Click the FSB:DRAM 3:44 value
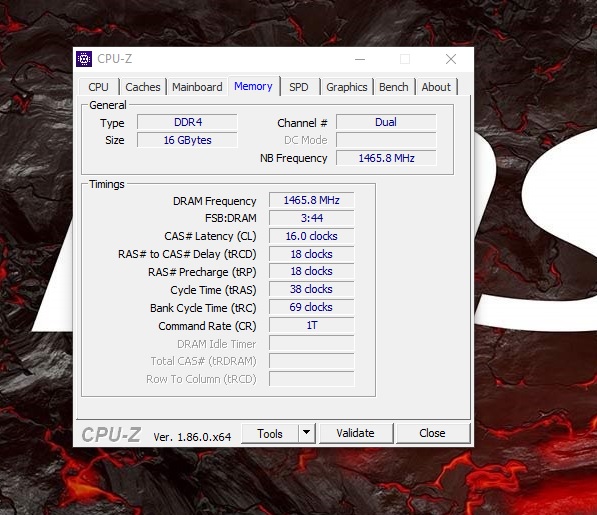This screenshot has width=597, height=515. pyautogui.click(x=311, y=218)
